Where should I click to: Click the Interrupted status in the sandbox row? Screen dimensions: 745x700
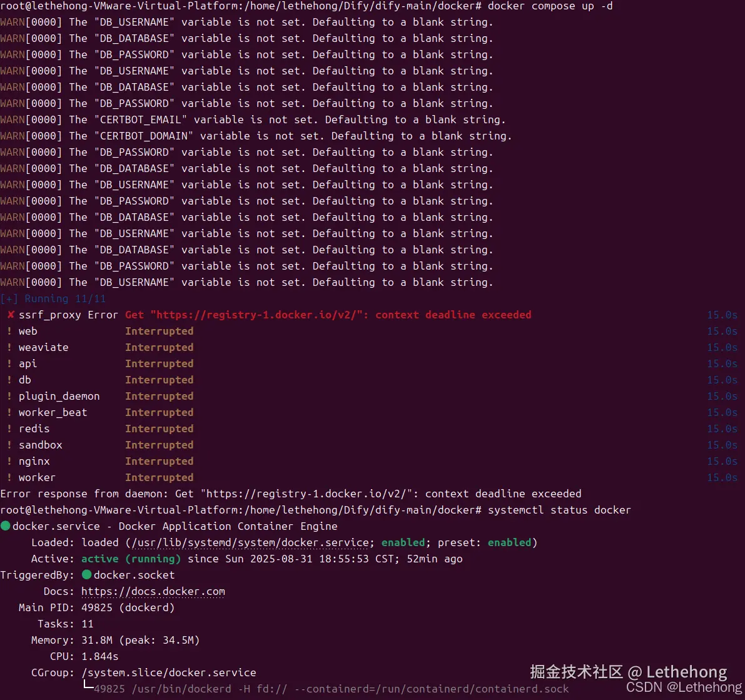(159, 445)
